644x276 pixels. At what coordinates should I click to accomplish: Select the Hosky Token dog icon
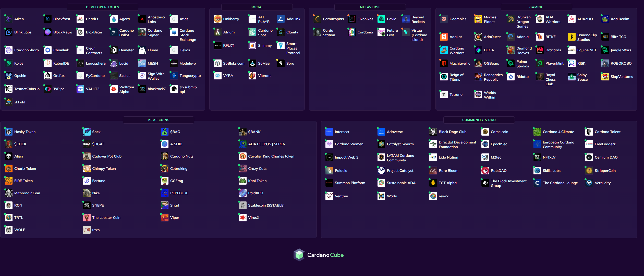9,132
